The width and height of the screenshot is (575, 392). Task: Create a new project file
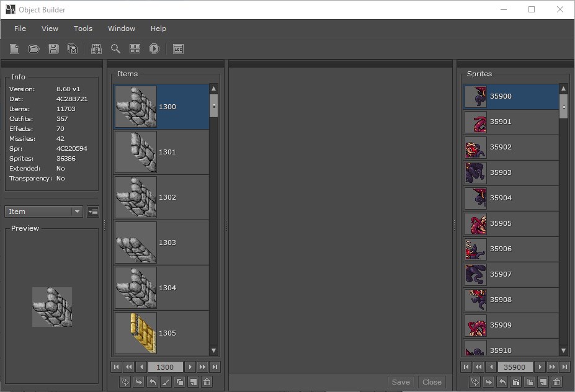(15, 49)
